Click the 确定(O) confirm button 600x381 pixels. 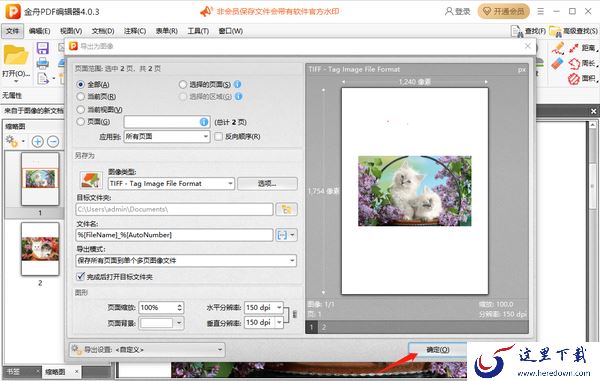pos(438,349)
